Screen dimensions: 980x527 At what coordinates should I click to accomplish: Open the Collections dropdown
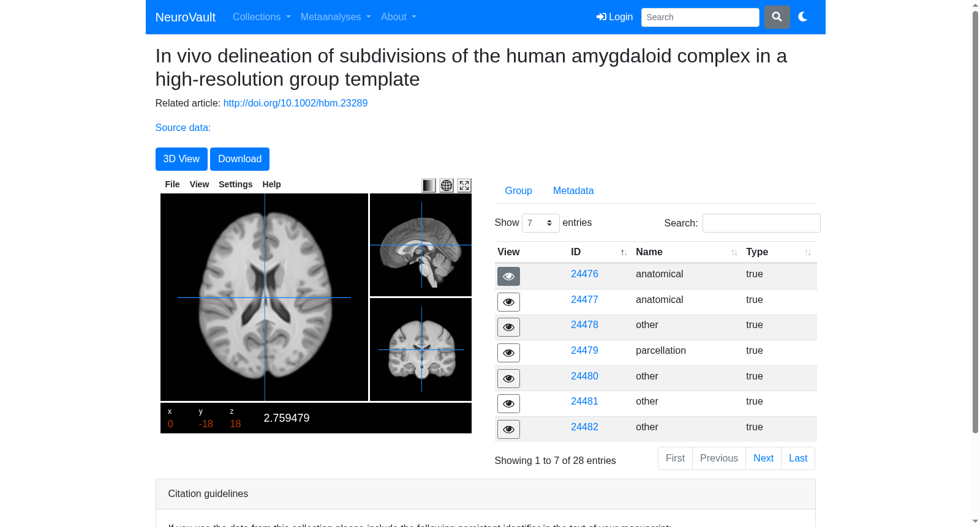(262, 17)
